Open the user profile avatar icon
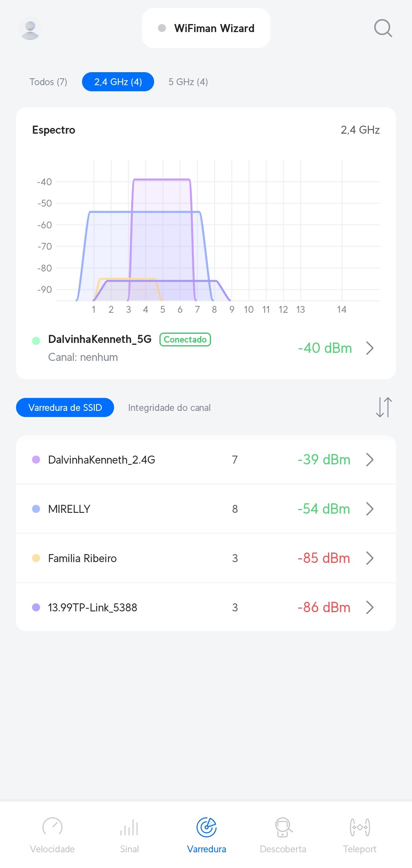This screenshot has height=868, width=412. pos(30,29)
